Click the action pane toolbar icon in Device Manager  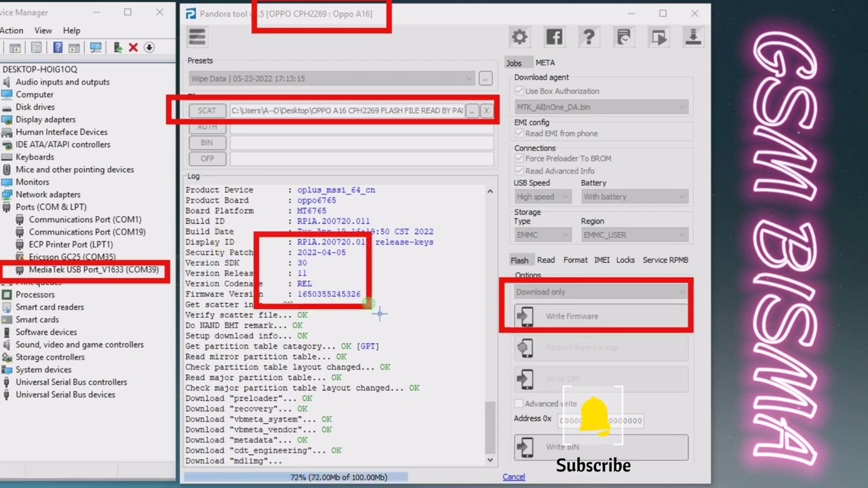coord(74,47)
